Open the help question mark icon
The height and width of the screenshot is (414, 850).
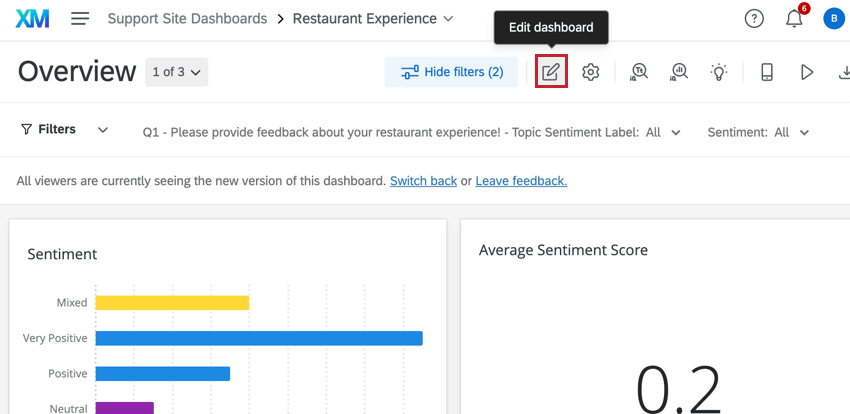point(755,19)
